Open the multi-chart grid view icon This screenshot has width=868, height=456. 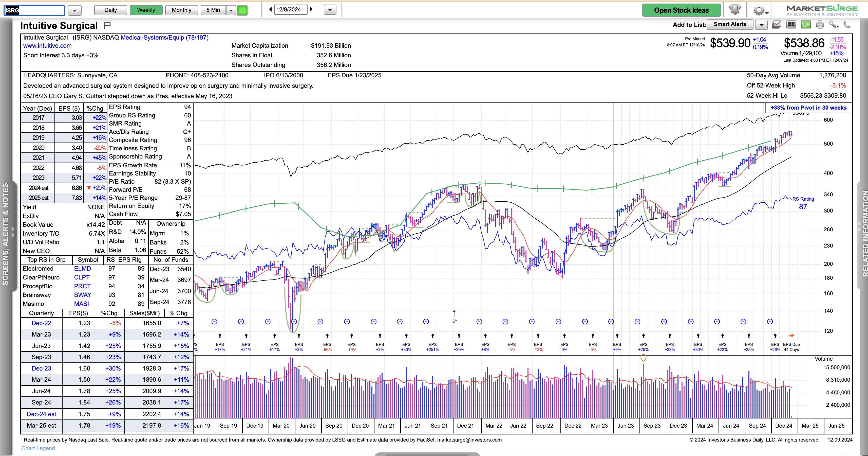click(791, 25)
